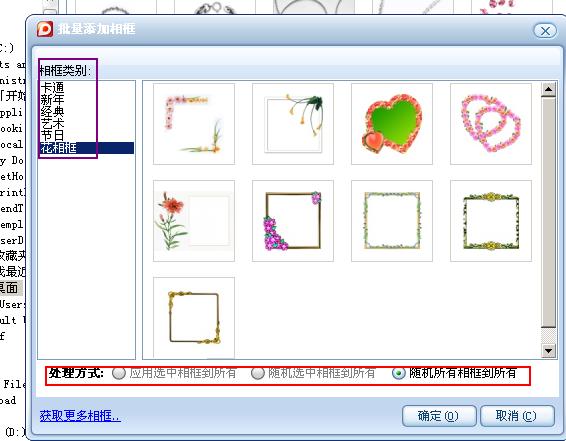Click the scrollbar down arrow

tap(549, 350)
